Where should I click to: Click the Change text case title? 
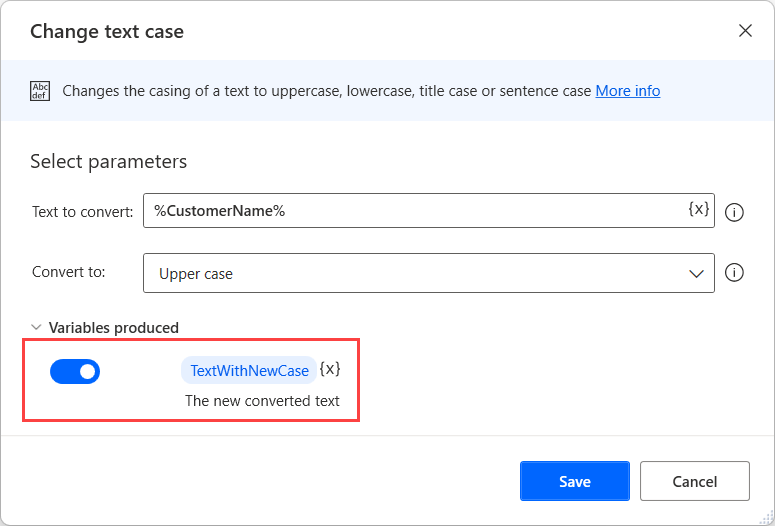[x=107, y=32]
